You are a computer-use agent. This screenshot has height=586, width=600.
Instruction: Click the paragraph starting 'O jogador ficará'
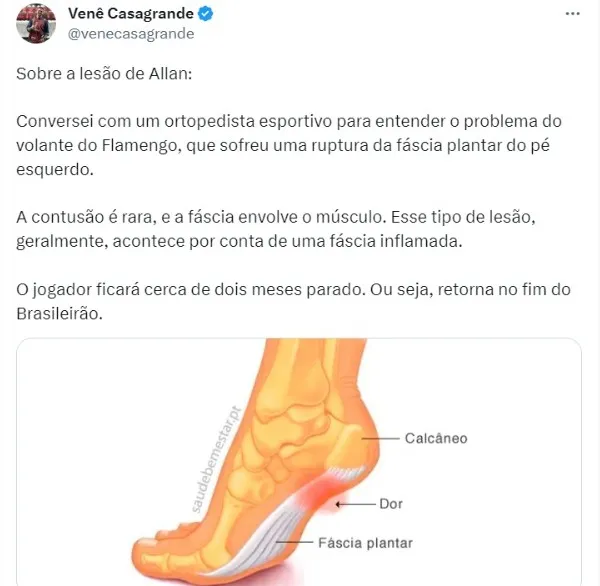click(293, 301)
